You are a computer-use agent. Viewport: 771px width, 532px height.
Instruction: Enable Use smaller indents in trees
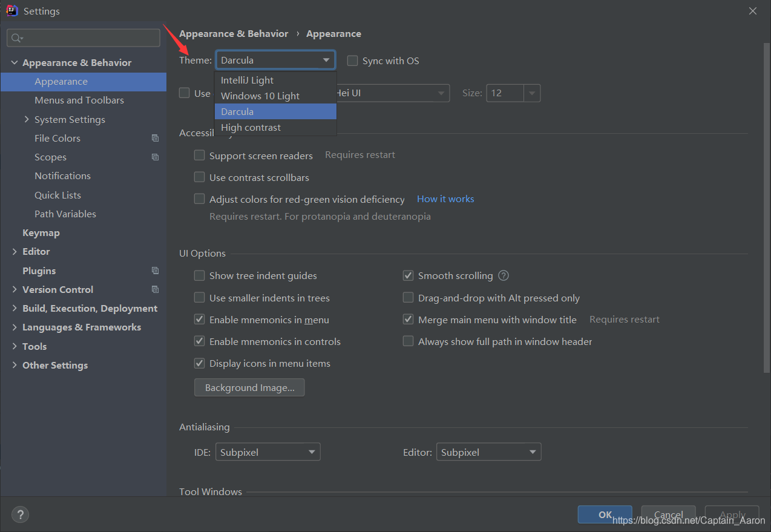coord(199,298)
